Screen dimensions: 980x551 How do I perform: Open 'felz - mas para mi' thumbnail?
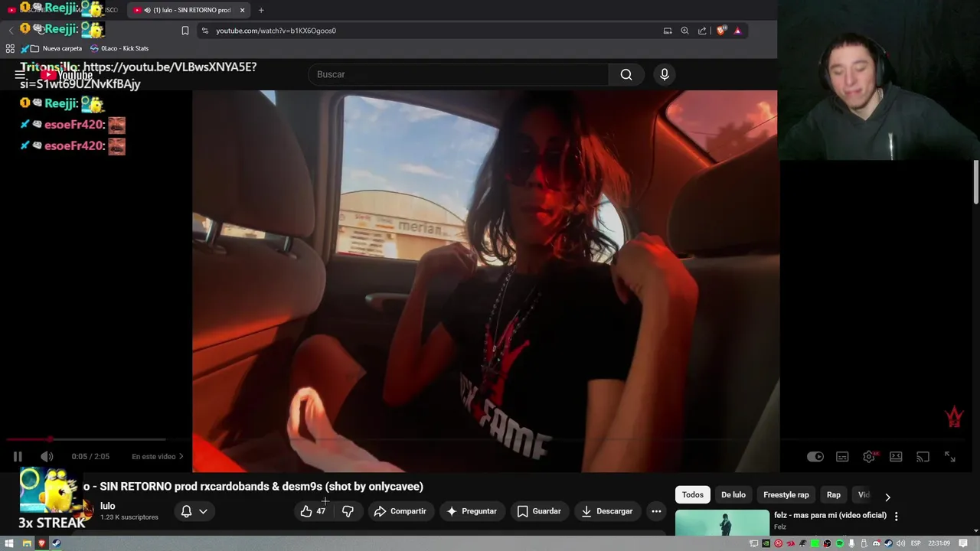coord(722,523)
